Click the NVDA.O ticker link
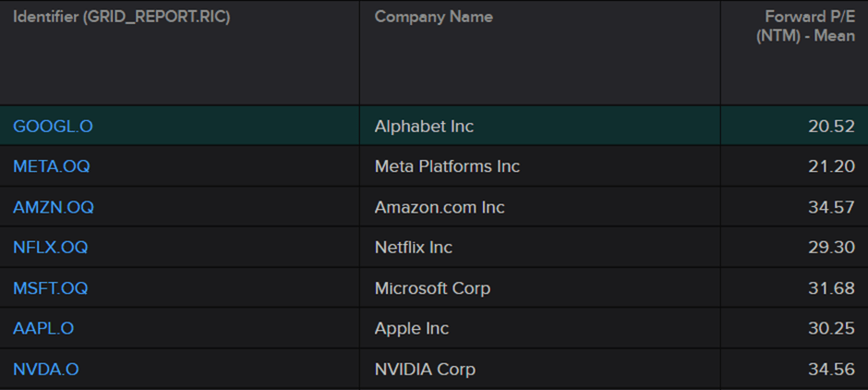Screen dimensions: 868x390 45,370
